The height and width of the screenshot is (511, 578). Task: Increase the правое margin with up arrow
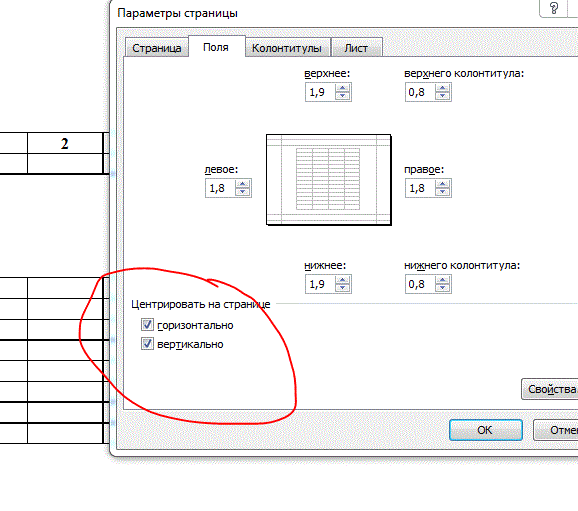click(x=442, y=184)
